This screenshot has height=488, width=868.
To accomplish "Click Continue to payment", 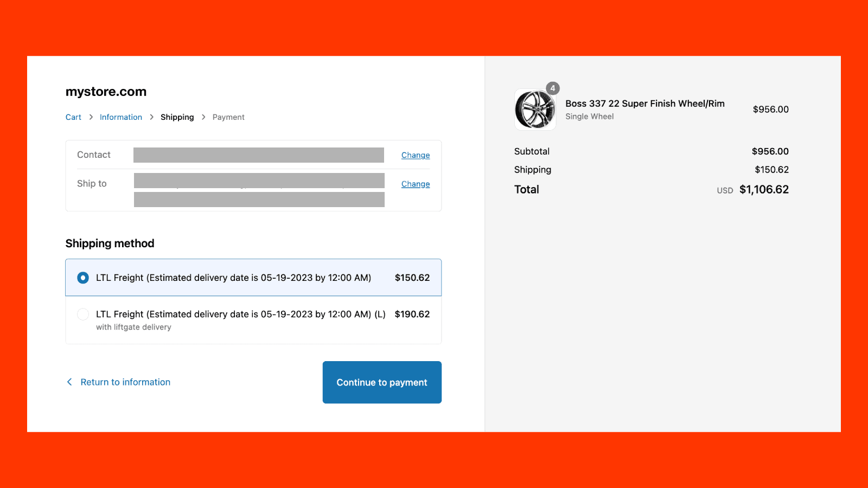I will coord(381,382).
